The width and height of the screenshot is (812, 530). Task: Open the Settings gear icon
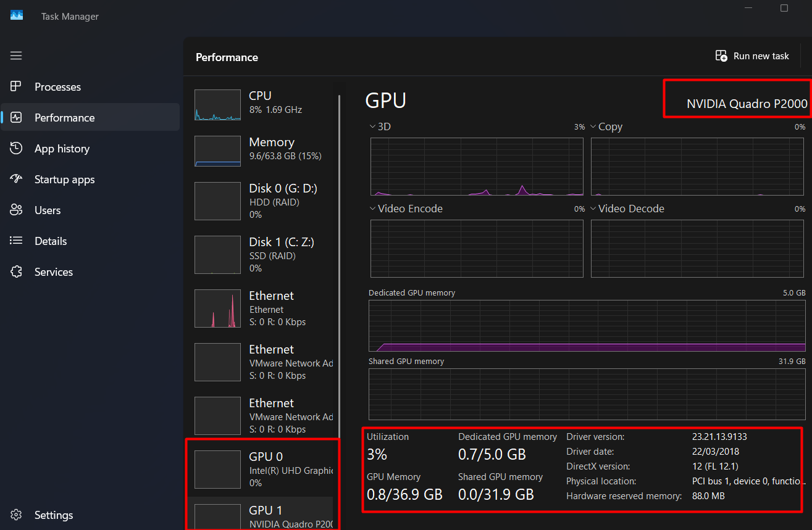tap(16, 515)
